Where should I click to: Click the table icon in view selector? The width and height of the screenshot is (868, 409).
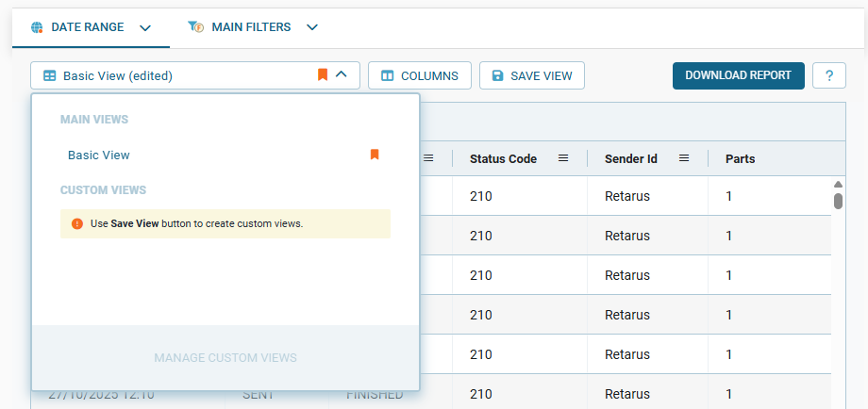[50, 75]
